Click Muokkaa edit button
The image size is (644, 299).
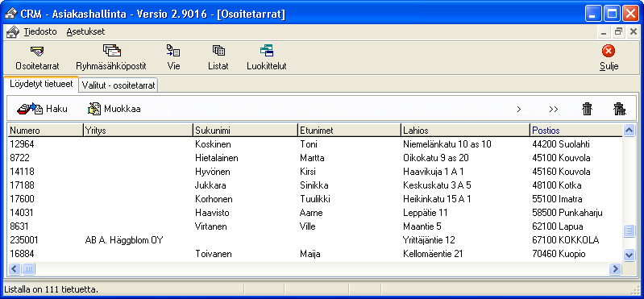click(114, 109)
